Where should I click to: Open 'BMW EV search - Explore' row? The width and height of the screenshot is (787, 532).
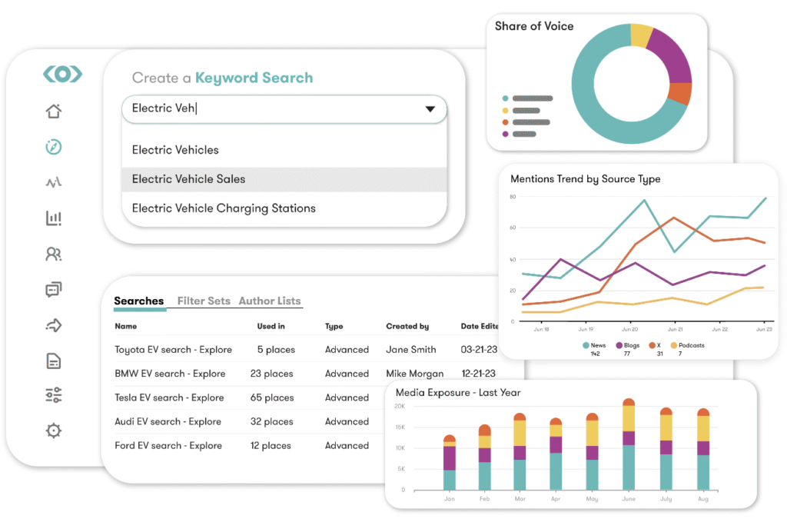[x=170, y=374]
